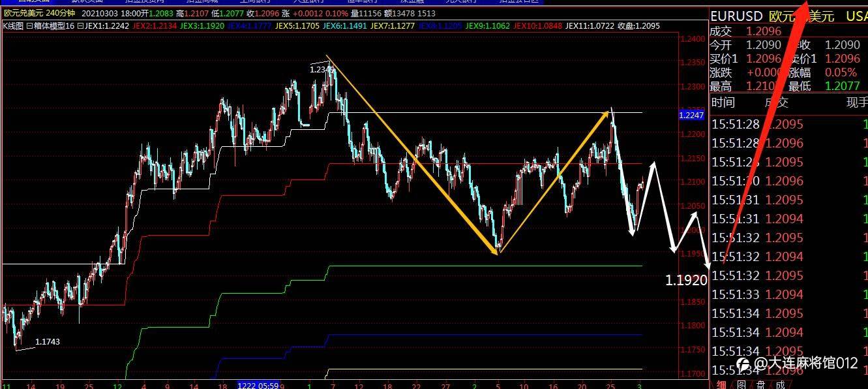Click the JEX10:1.0848 indicator value
Viewport: 868px width, 389px height.
[x=537, y=26]
